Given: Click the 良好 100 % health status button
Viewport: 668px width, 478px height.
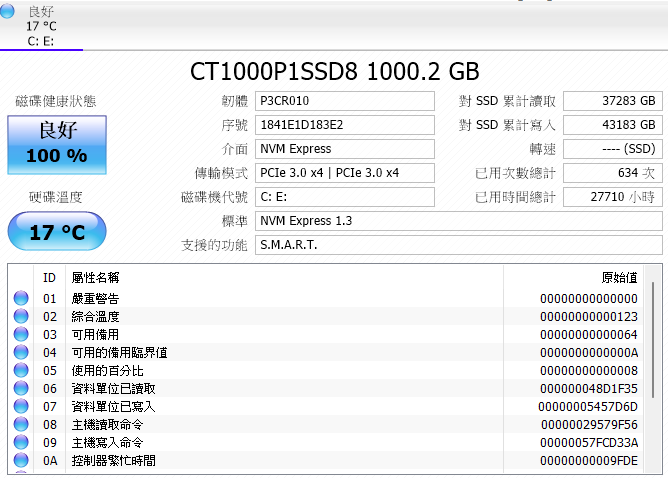Looking at the screenshot, I should (56, 144).
